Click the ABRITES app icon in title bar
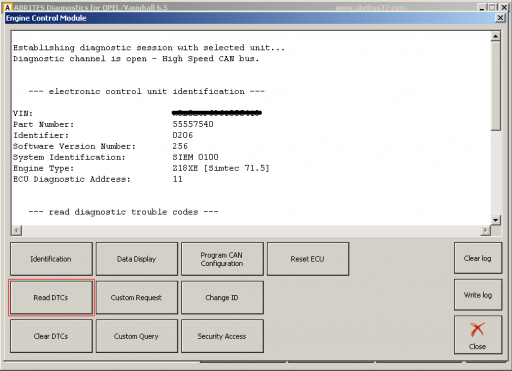This screenshot has width=512, height=371. tap(8, 7)
